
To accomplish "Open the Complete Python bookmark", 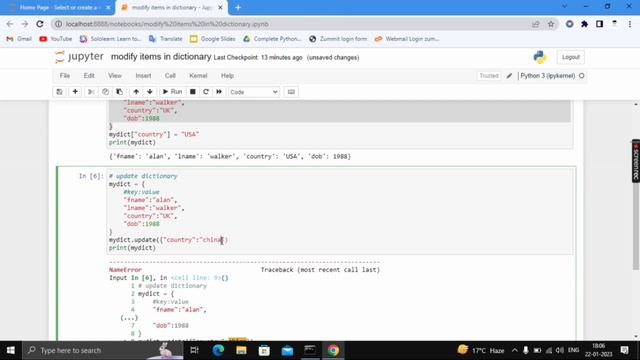I will (272, 39).
